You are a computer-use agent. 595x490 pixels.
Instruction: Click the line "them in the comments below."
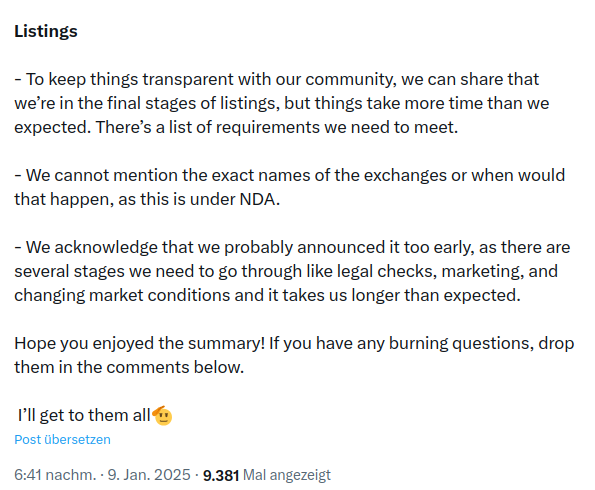click(x=129, y=367)
